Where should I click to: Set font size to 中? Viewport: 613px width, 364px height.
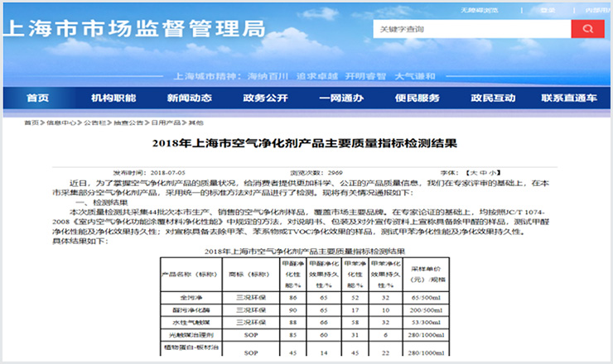(x=483, y=173)
